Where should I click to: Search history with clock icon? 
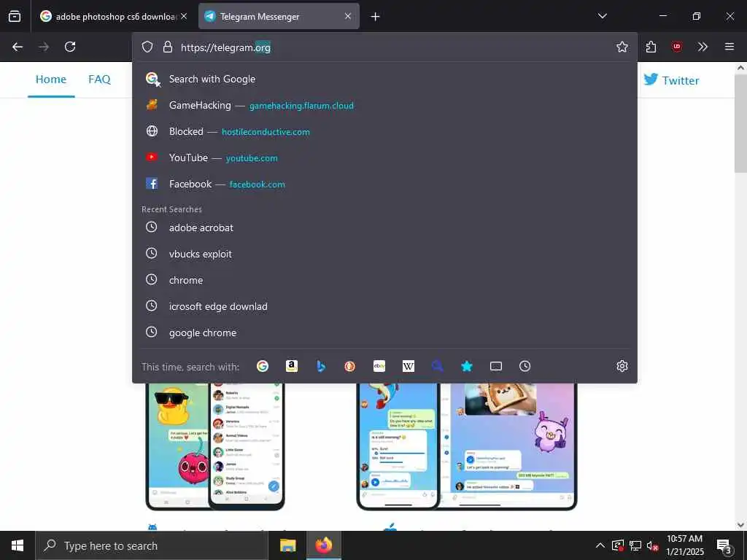525,366
